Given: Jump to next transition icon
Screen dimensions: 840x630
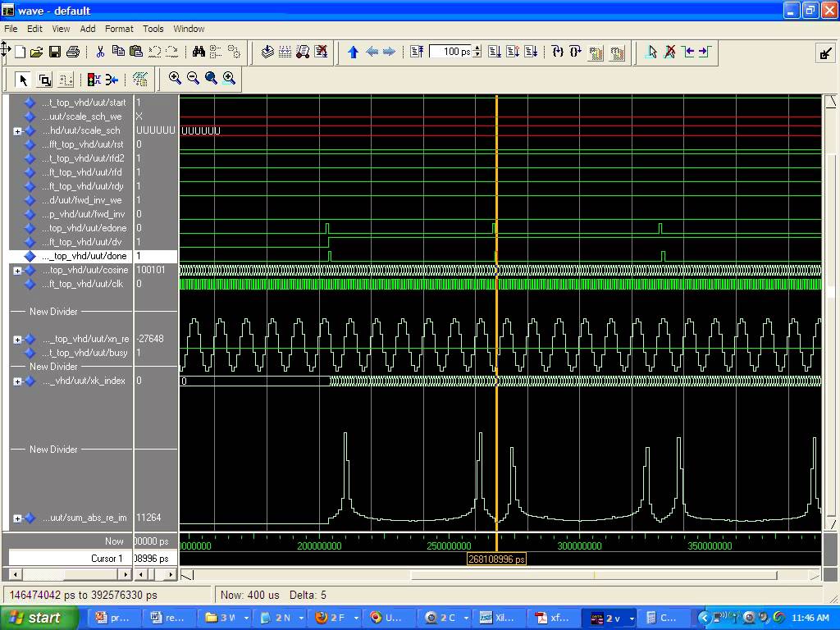Looking at the screenshot, I should [705, 52].
